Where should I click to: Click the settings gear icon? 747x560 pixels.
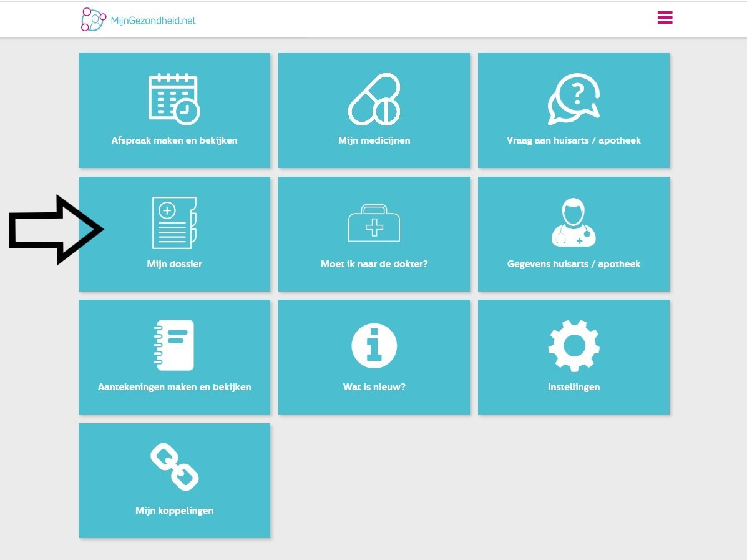[574, 345]
